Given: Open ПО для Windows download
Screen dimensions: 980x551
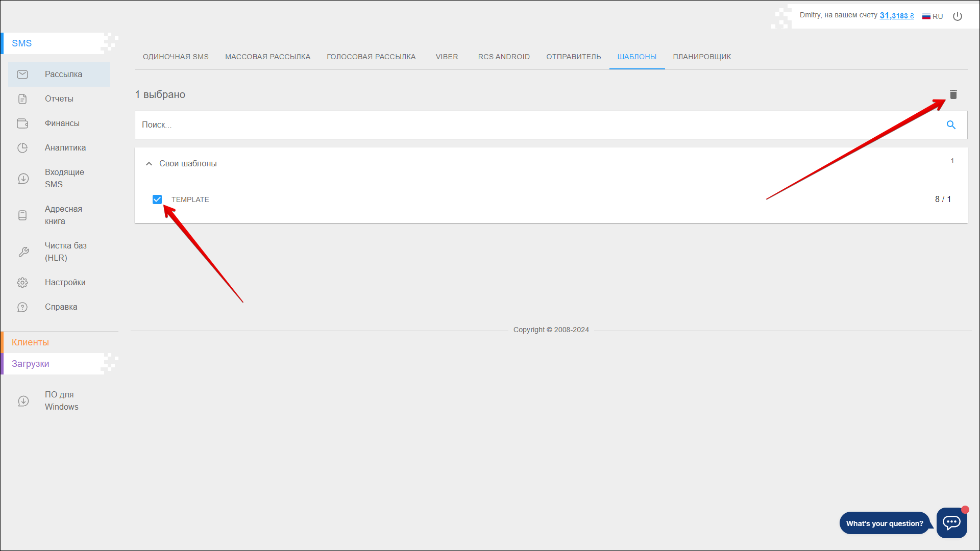Looking at the screenshot, I should (61, 401).
